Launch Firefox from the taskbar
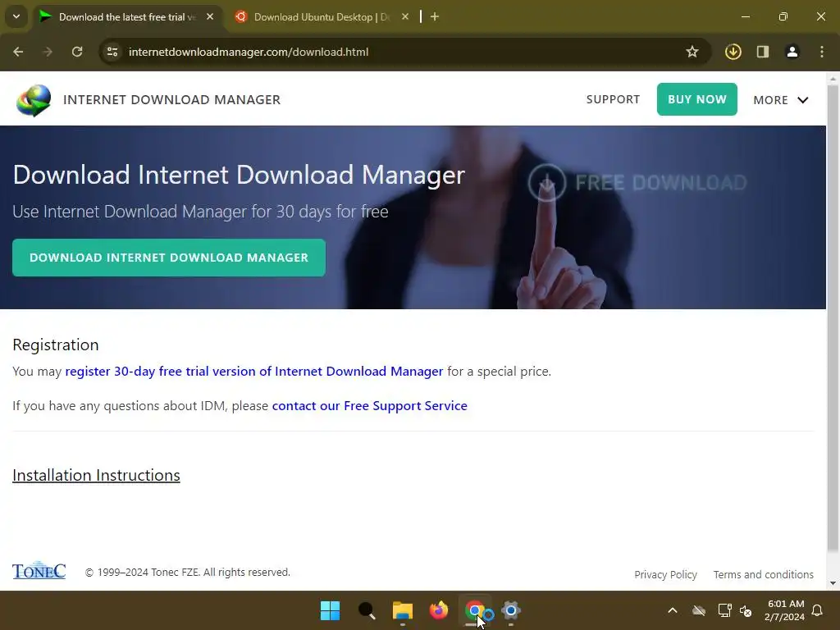This screenshot has height=630, width=840. (439, 610)
